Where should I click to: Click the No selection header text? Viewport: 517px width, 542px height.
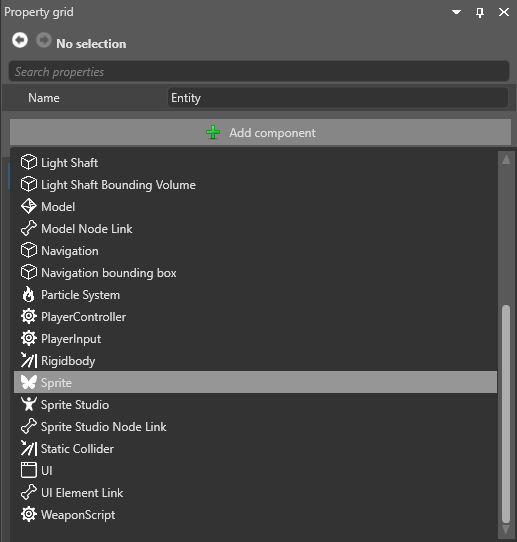(x=91, y=44)
